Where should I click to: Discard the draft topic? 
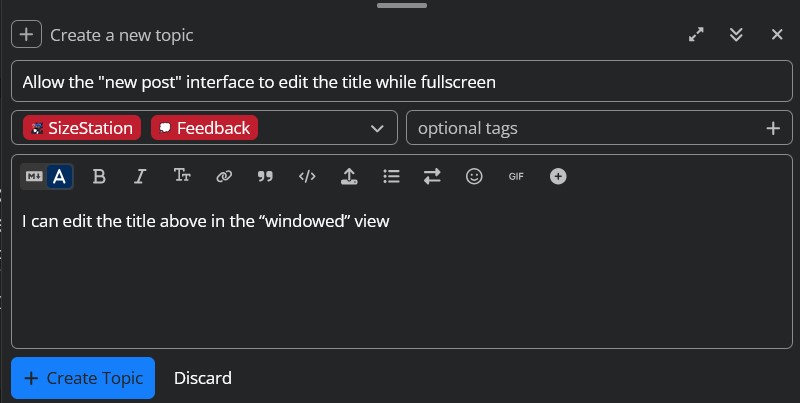203,378
